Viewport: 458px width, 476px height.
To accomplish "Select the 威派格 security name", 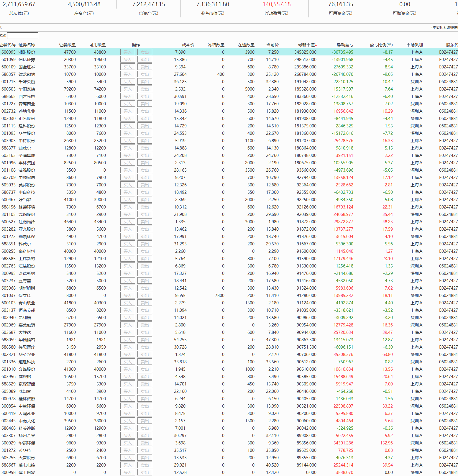I will pos(25,377).
